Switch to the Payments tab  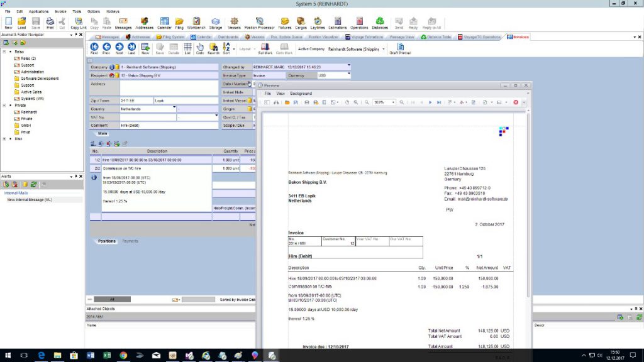(x=130, y=241)
